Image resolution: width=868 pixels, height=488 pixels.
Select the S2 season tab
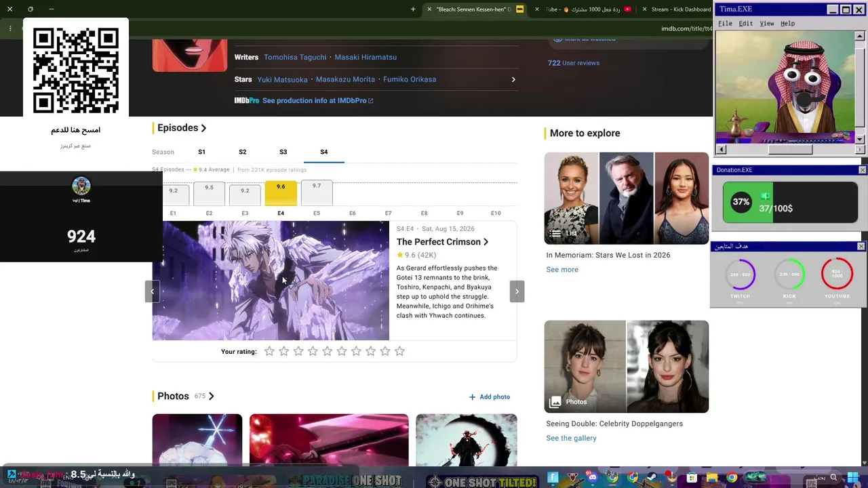click(x=242, y=152)
